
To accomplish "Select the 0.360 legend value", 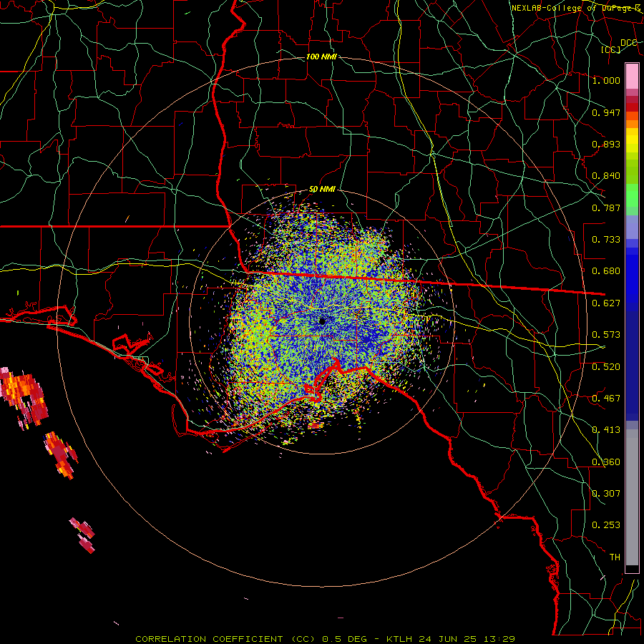I will [x=606, y=462].
